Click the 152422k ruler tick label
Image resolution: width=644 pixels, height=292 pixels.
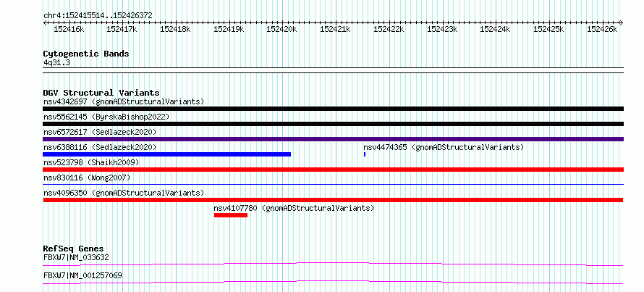(x=389, y=29)
